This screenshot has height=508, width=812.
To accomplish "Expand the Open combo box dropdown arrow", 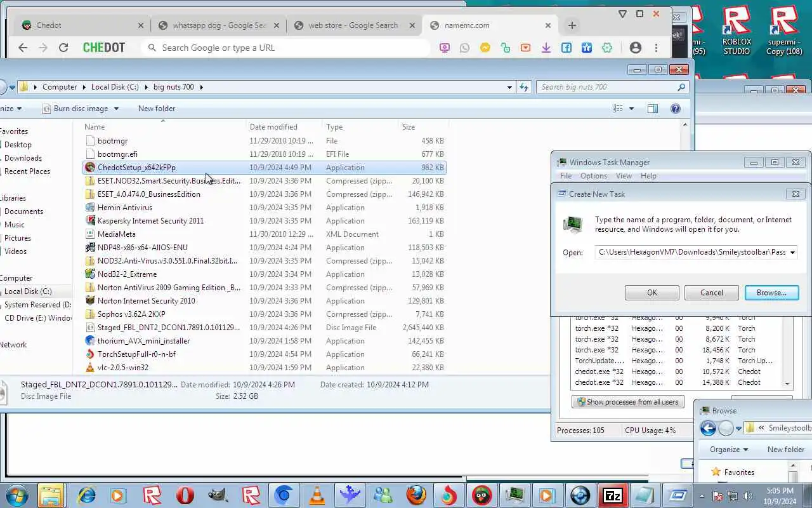I will (x=792, y=253).
